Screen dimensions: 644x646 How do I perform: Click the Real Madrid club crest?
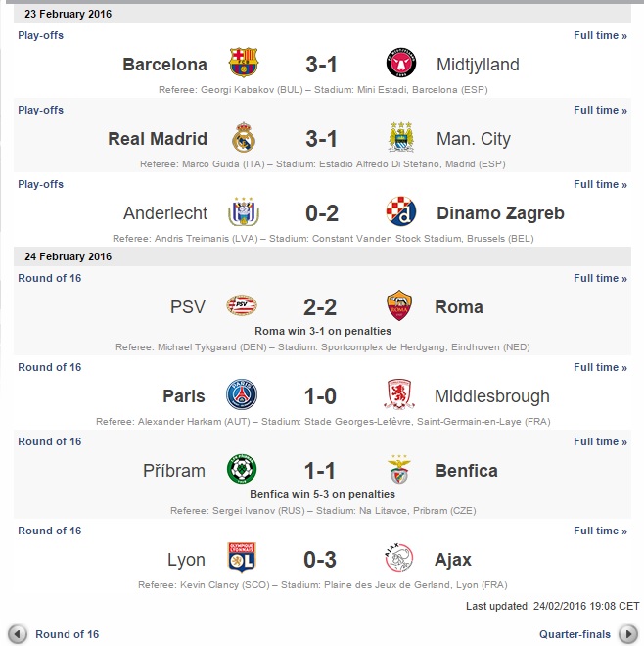coord(243,139)
